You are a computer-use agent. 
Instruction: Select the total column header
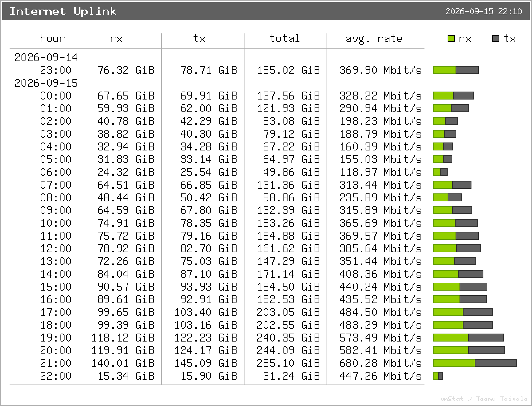(285, 39)
